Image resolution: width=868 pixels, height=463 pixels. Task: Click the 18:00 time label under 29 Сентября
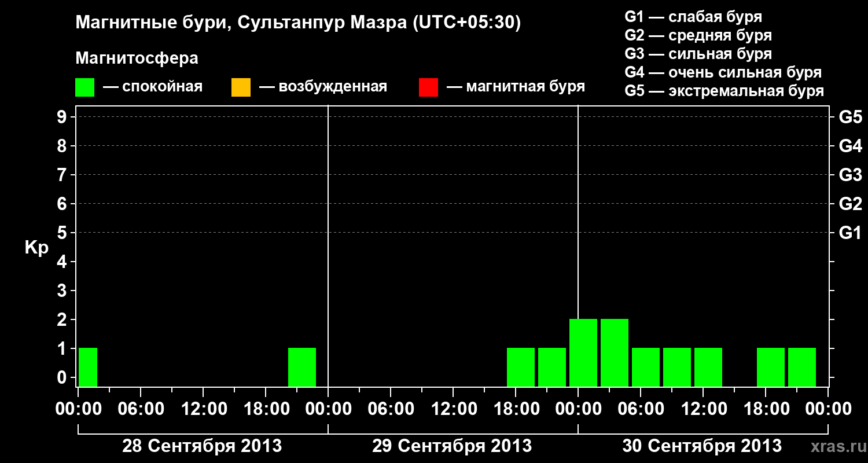[x=516, y=409]
